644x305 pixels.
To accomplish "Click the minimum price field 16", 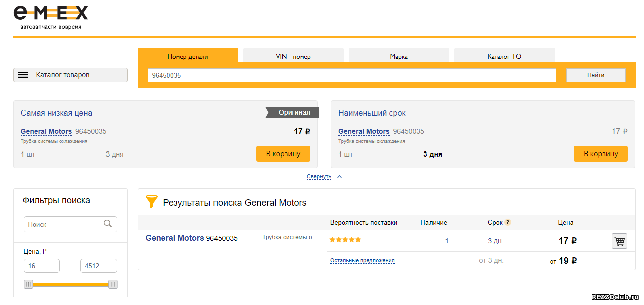I will 42,266.
